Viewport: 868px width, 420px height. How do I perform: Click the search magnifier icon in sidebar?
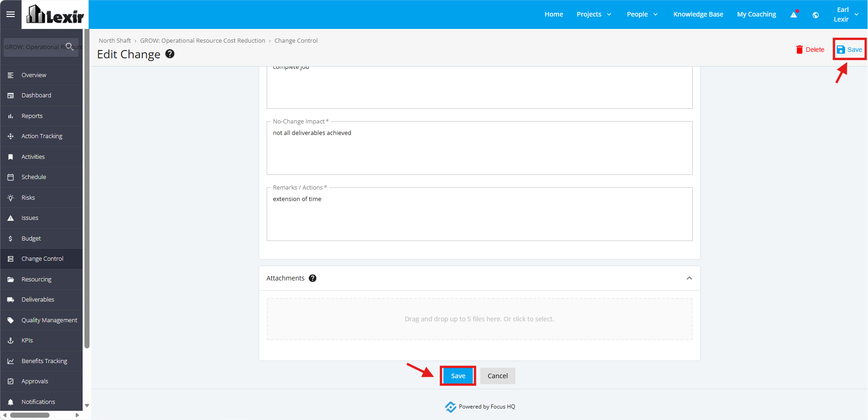click(69, 46)
